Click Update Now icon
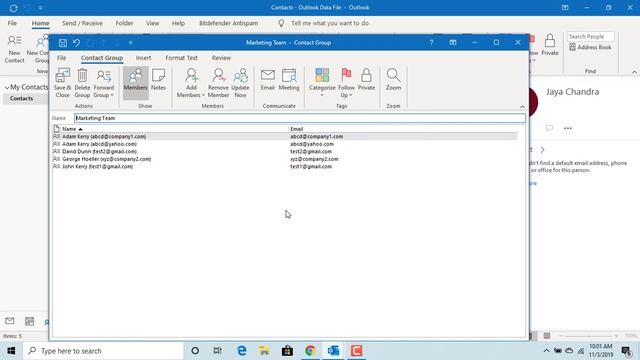The image size is (640, 360). click(240, 83)
